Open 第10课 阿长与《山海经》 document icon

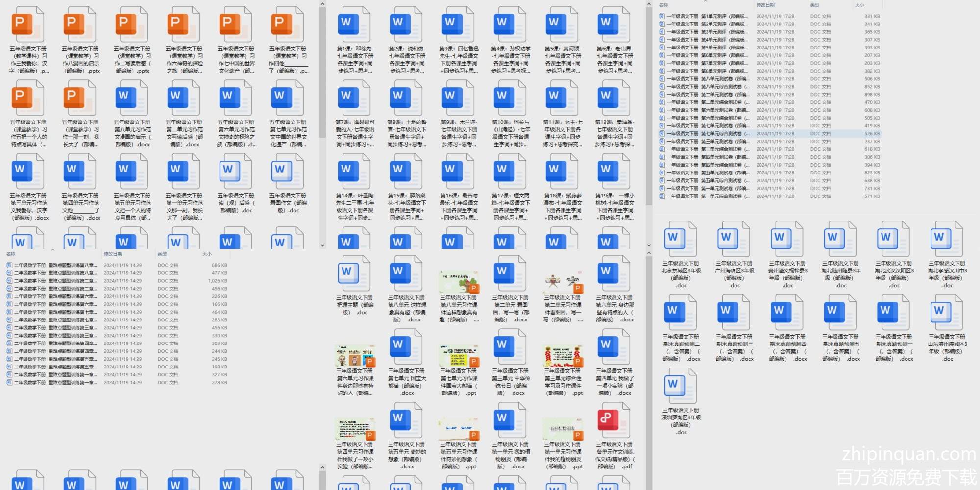[510, 98]
